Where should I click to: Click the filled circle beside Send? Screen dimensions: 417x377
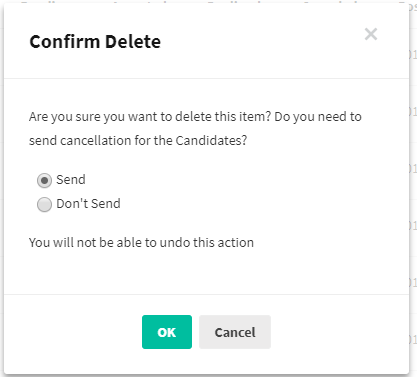[44, 180]
